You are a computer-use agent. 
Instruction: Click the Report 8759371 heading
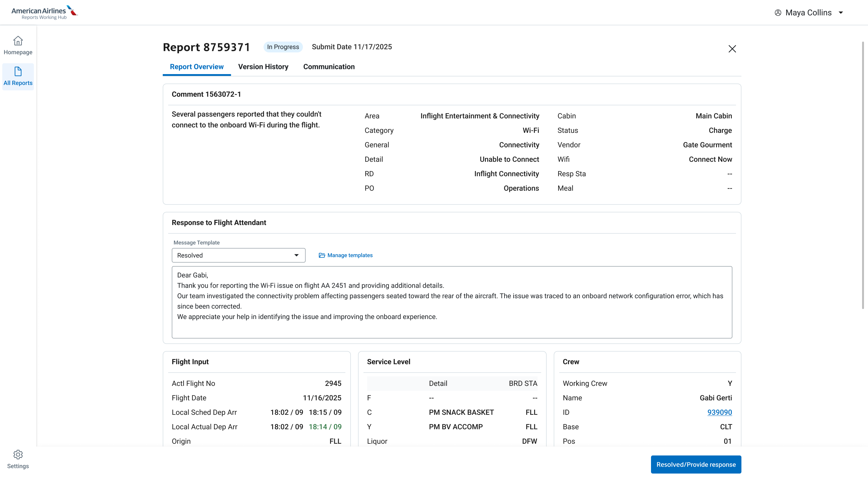point(206,47)
